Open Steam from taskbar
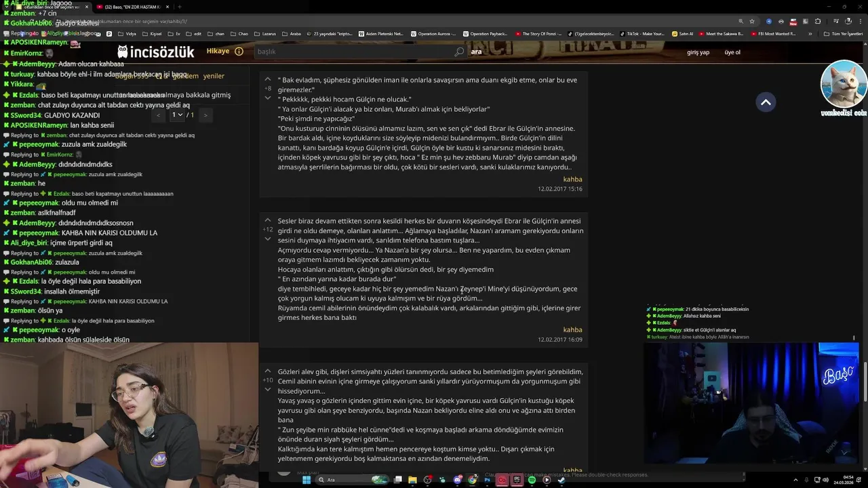The width and height of the screenshot is (868, 488). pos(561,480)
